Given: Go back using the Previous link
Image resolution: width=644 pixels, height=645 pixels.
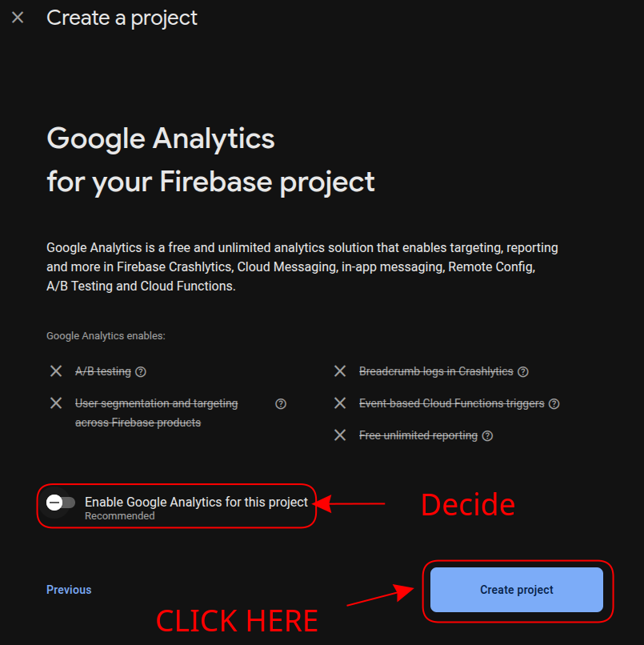Looking at the screenshot, I should [x=69, y=590].
